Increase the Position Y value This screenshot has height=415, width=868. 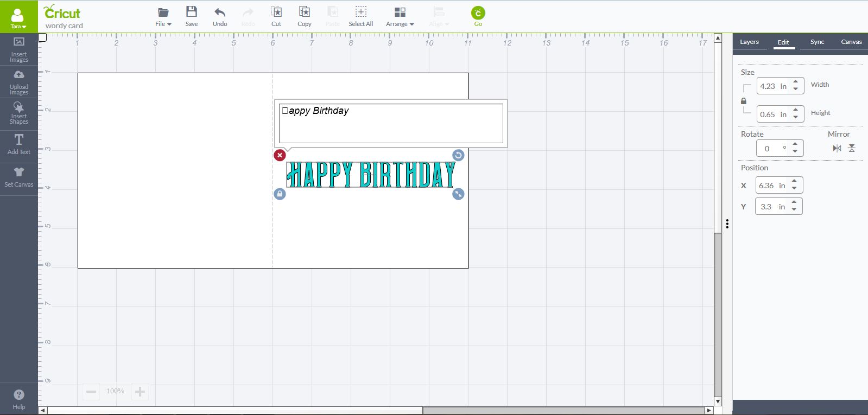(x=795, y=203)
